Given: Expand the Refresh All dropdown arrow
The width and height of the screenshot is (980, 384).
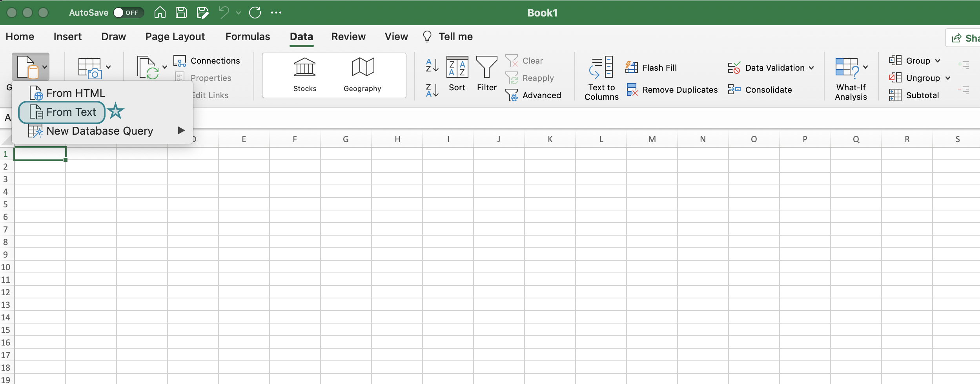Looking at the screenshot, I should pos(165,67).
